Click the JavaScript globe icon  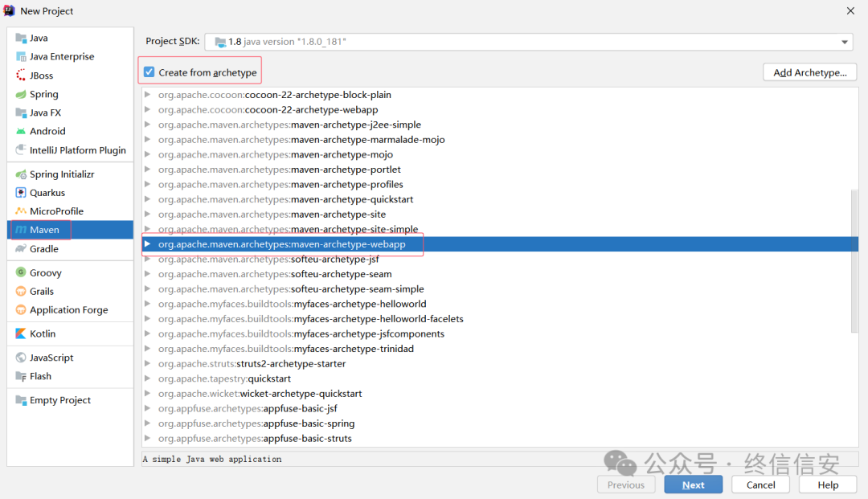[21, 358]
